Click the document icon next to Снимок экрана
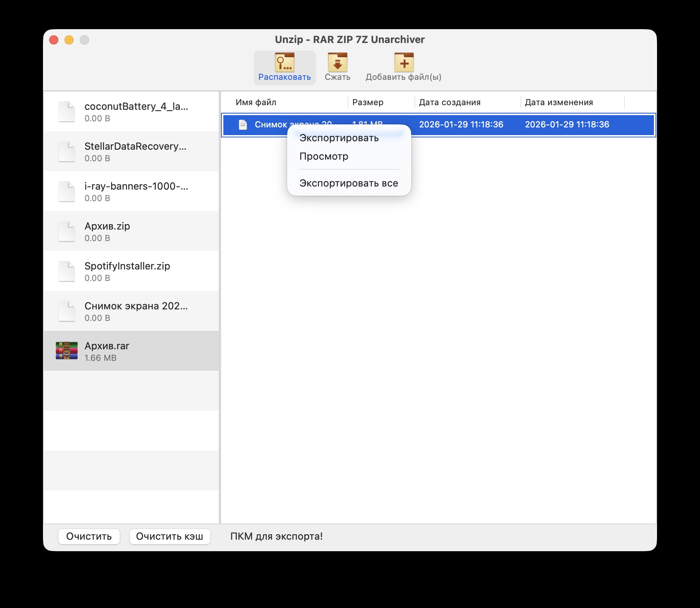The image size is (700, 608). tap(243, 125)
